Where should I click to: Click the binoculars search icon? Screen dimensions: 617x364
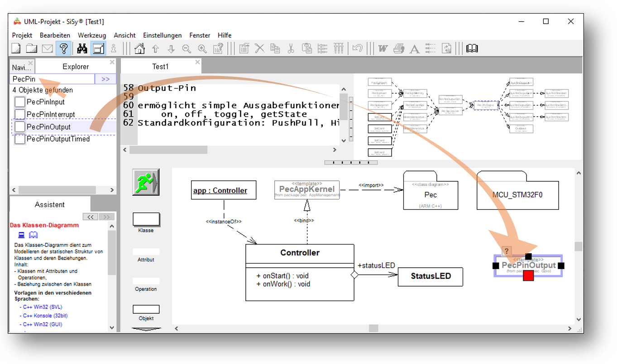pos(82,48)
